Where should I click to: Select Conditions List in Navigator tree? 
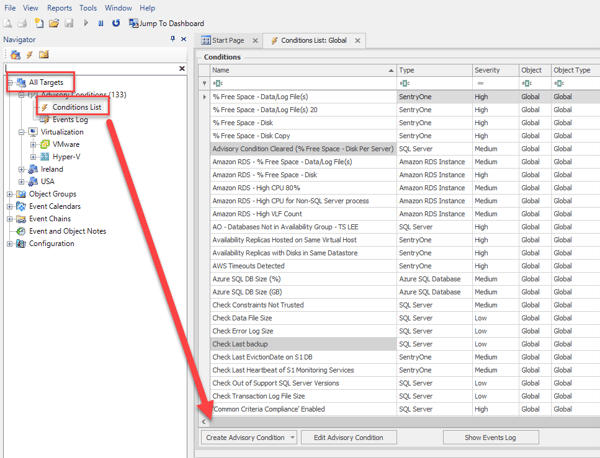(77, 107)
